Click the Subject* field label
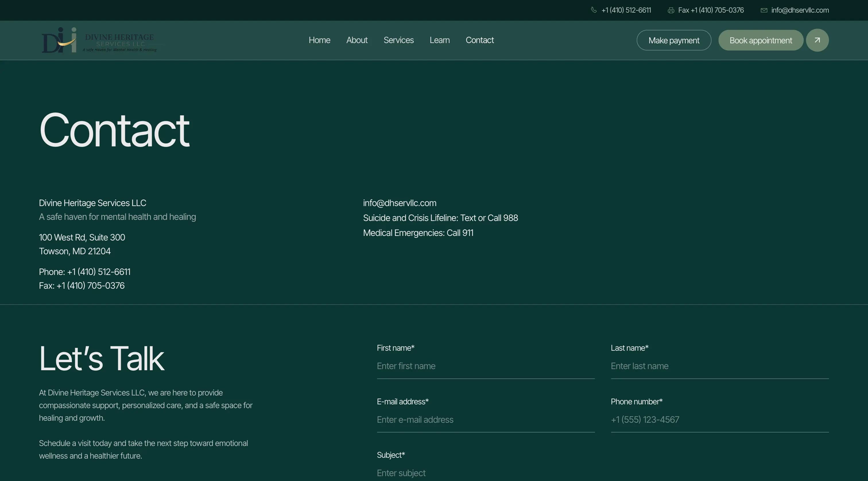 [x=391, y=455]
